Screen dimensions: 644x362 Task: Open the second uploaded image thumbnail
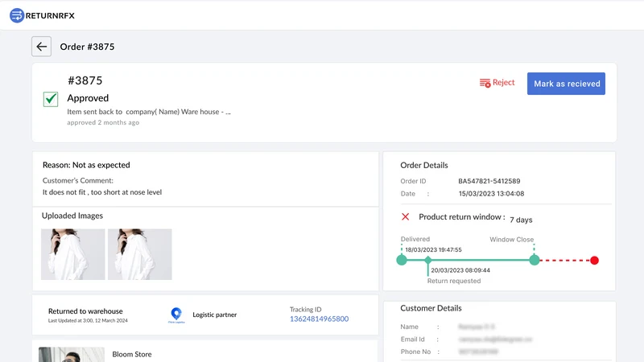pyautogui.click(x=139, y=254)
